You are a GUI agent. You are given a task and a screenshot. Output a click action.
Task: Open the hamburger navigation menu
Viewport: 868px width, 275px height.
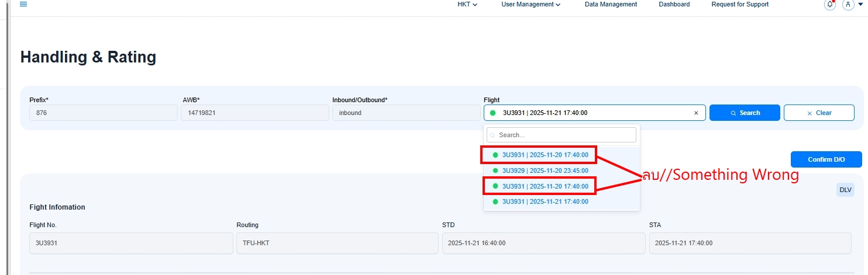[x=23, y=4]
